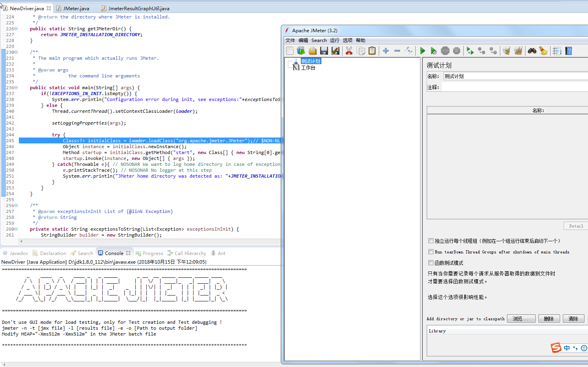Click the 名称 name input field

coord(516,76)
